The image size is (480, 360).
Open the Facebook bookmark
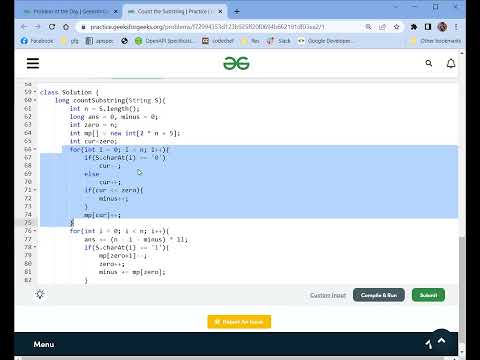click(37, 41)
